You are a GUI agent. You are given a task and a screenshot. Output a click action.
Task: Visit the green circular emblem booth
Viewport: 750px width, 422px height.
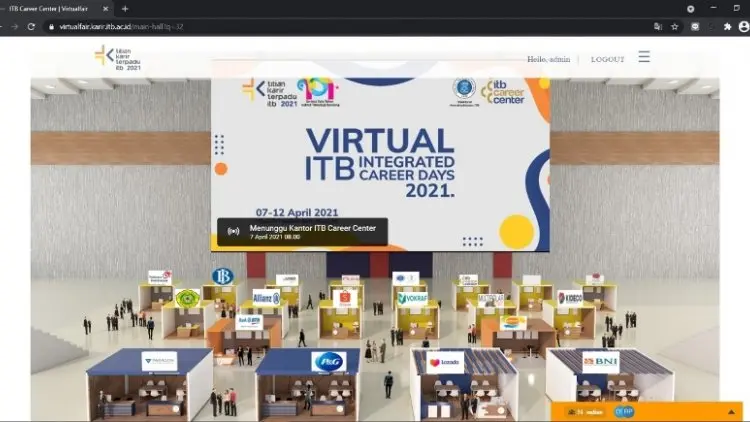point(188,298)
